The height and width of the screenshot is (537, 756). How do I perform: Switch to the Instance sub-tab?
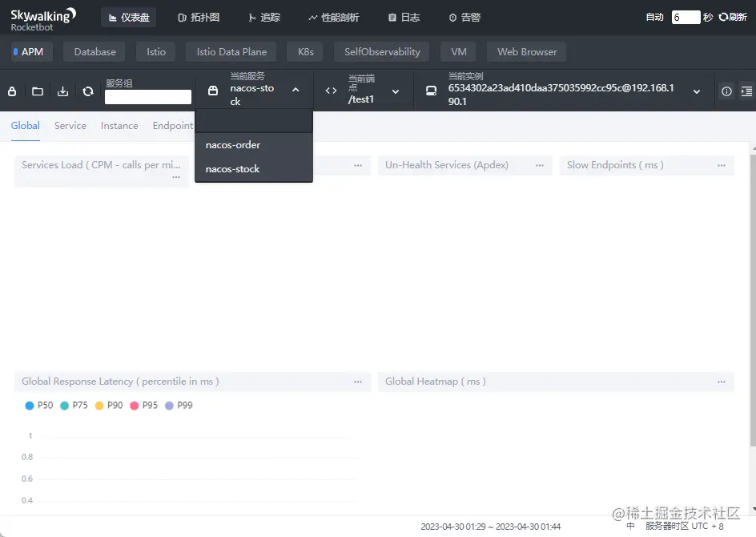tap(119, 126)
